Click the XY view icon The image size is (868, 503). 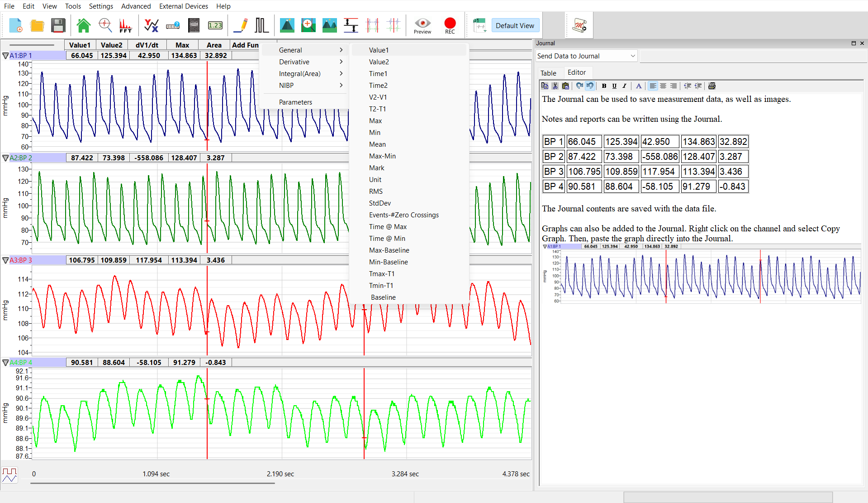[151, 25]
